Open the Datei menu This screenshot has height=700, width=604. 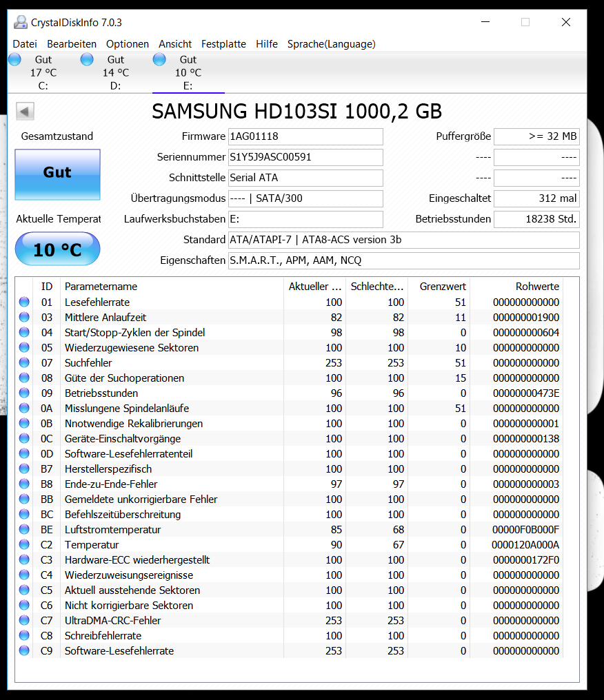tap(25, 44)
